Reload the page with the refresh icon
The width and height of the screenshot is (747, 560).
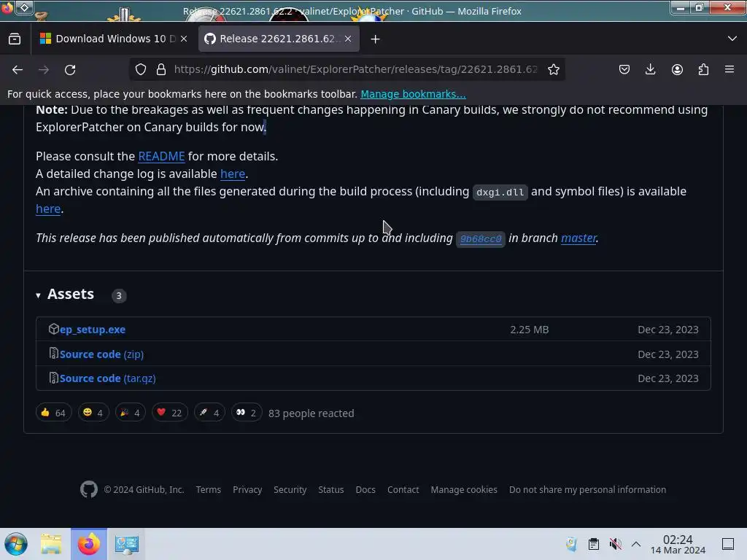70,69
